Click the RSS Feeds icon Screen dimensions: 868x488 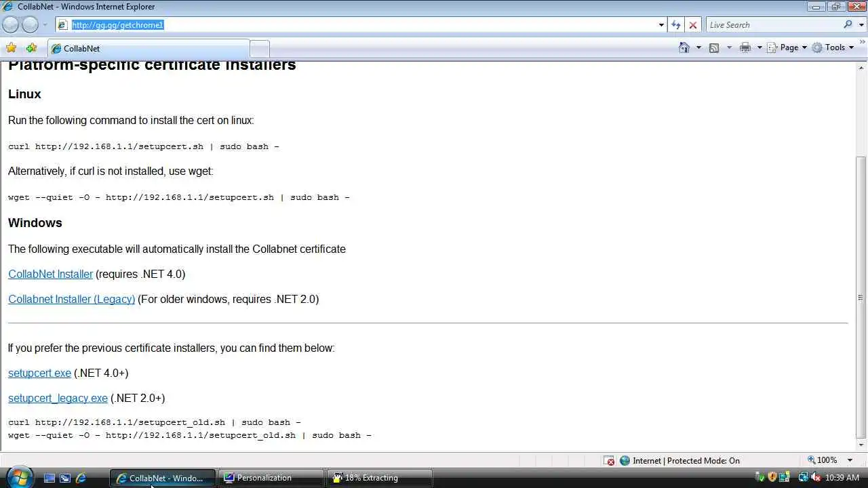(714, 47)
